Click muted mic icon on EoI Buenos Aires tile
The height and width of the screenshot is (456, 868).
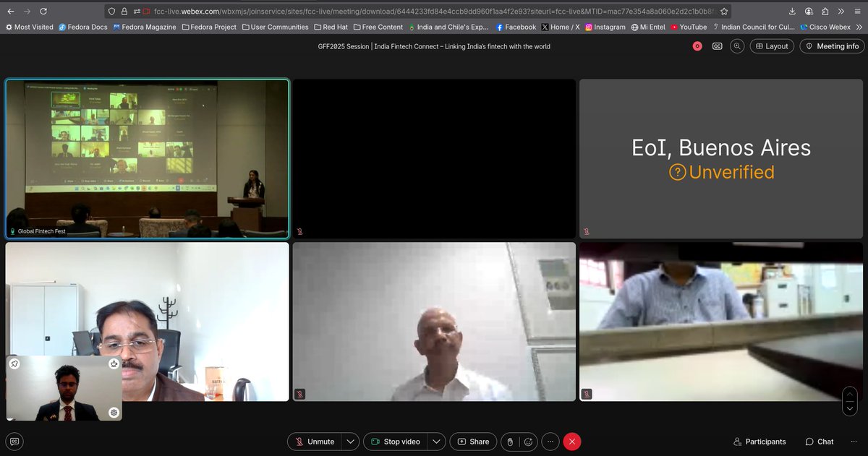(587, 231)
